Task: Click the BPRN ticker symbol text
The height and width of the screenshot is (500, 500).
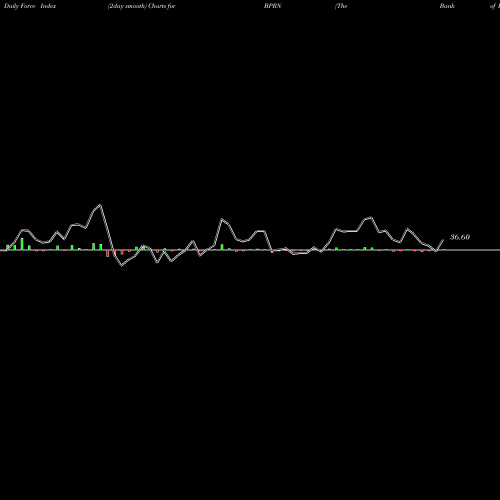Action: pyautogui.click(x=273, y=6)
